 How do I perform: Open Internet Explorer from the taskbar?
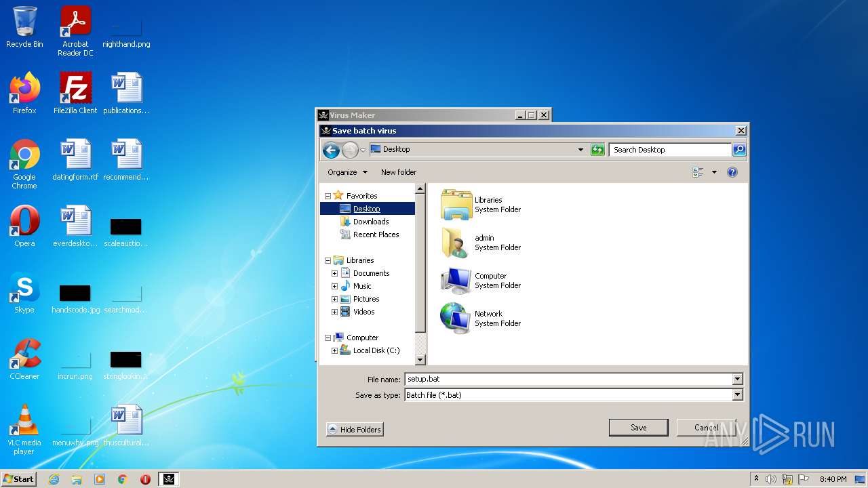[54, 479]
